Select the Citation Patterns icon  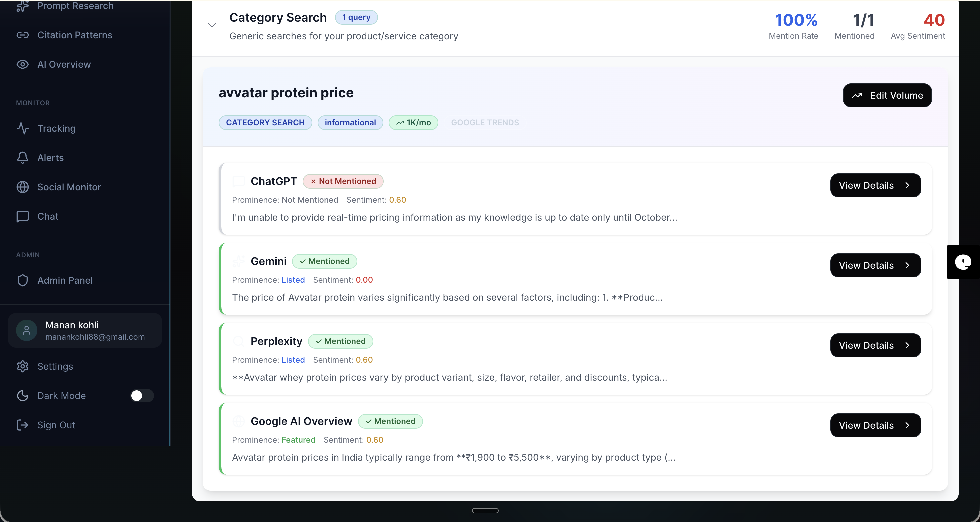pyautogui.click(x=23, y=35)
